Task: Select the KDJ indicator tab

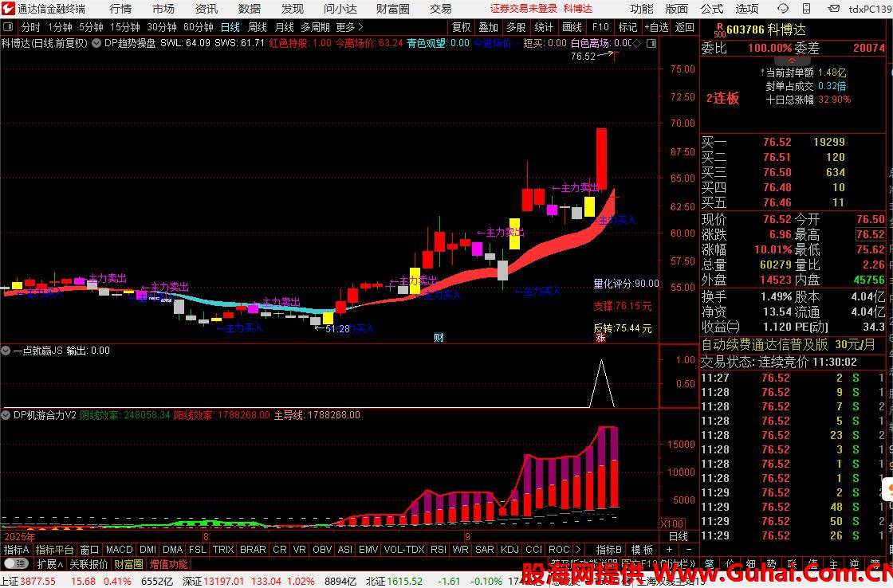Action: click(x=509, y=550)
